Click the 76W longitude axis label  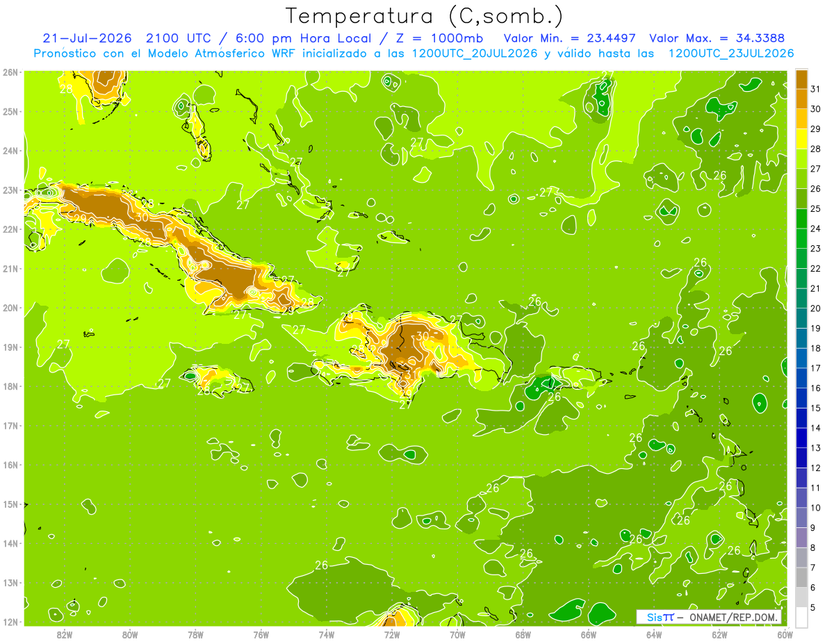click(261, 634)
